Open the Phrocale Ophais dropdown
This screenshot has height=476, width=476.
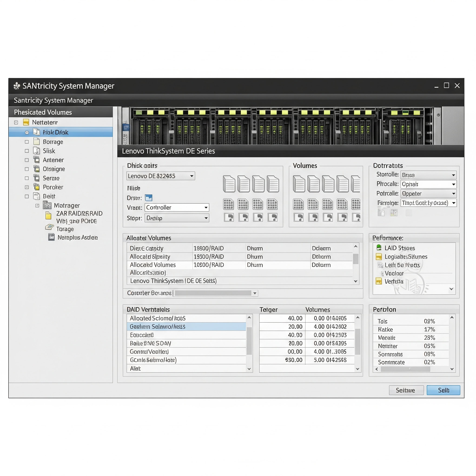[x=428, y=184]
